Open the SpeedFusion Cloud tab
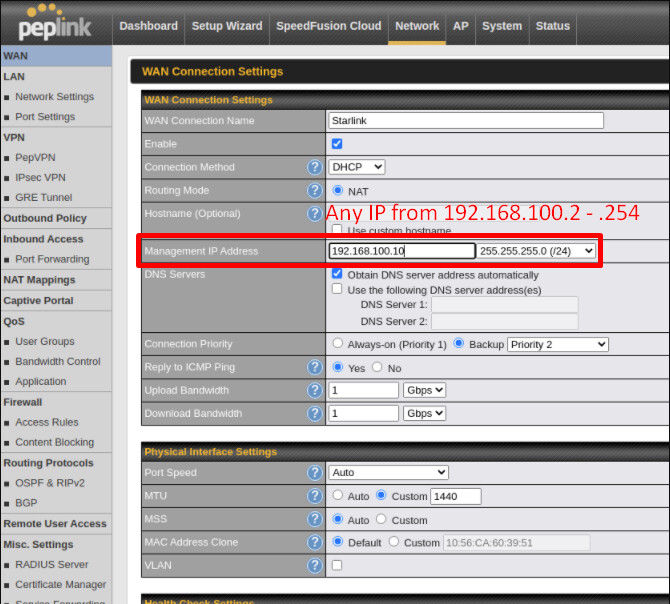The width and height of the screenshot is (670, 604). pos(328,26)
